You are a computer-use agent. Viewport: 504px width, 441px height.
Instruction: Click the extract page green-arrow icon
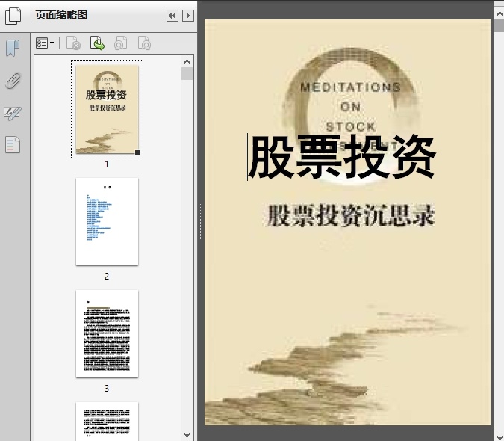[x=97, y=43]
